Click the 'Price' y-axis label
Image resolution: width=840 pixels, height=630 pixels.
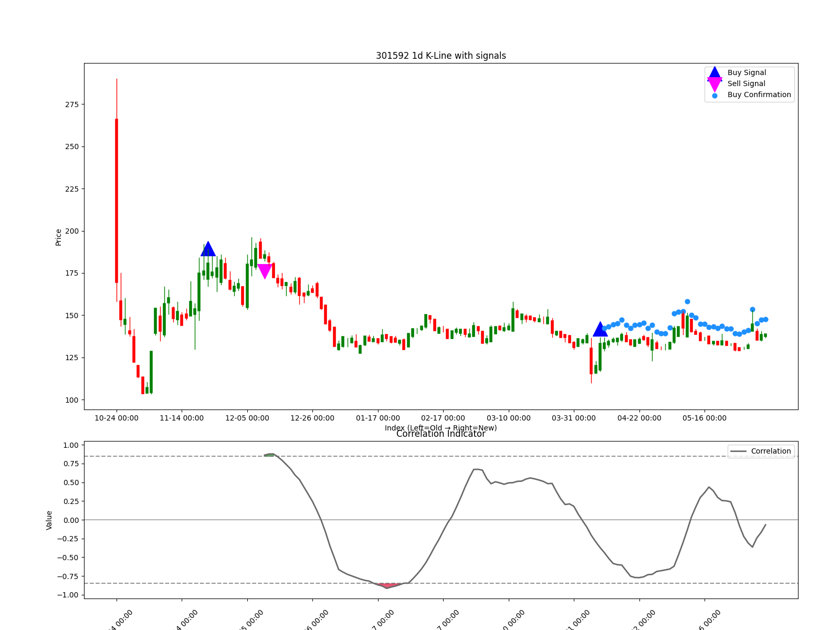click(x=58, y=237)
